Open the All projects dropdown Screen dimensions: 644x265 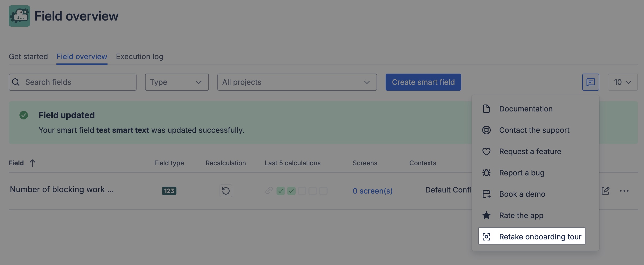(x=297, y=82)
